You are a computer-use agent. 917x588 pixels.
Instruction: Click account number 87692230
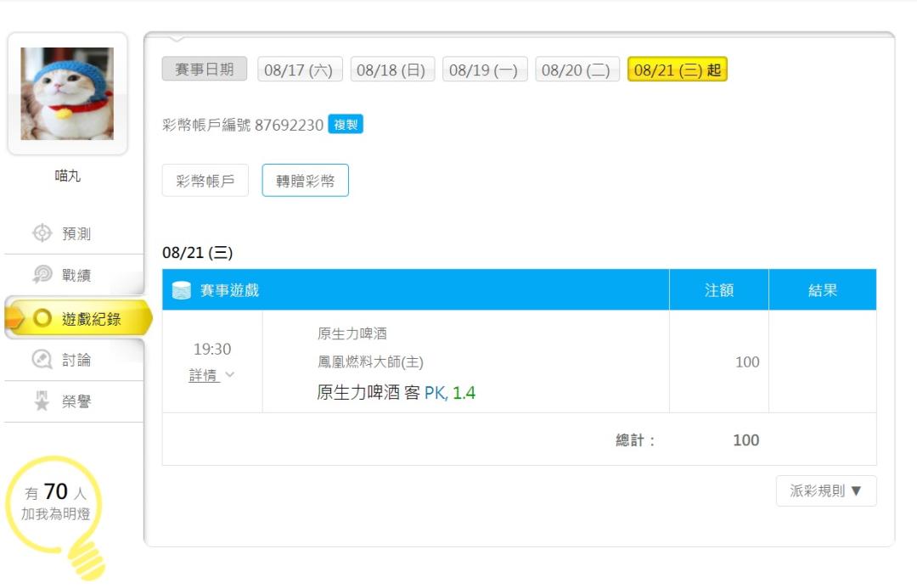coord(289,125)
